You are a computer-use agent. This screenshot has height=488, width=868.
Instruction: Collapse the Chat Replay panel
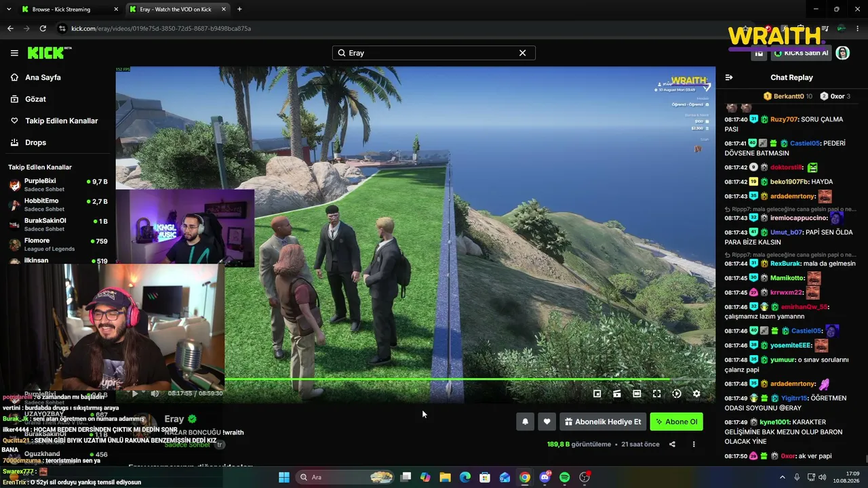click(x=729, y=77)
